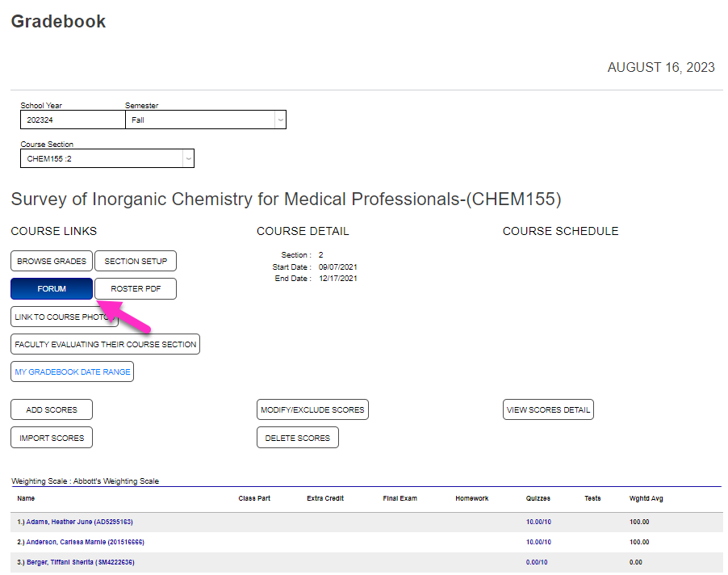Click Faculty Evaluating Their Course Section
This screenshot has height=575, width=728.
point(105,344)
